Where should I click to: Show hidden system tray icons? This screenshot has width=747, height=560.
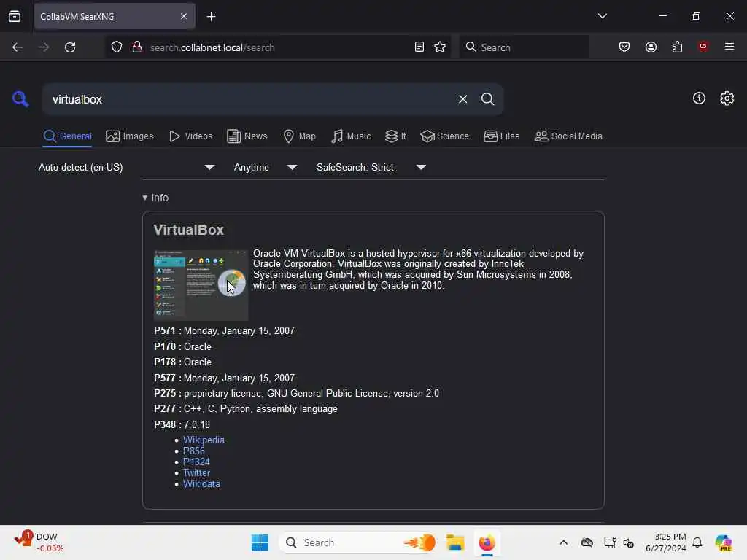564,542
